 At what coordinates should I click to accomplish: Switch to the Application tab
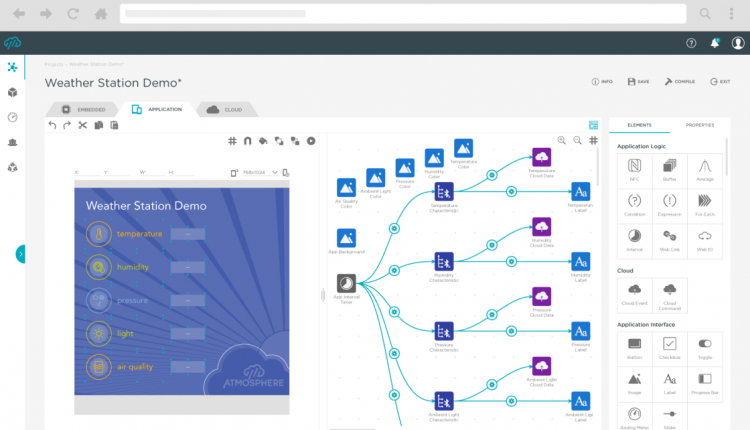point(157,110)
